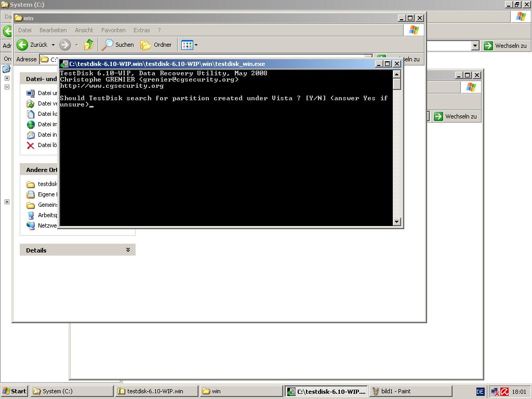Click the 18:01 clock in tray
The height and width of the screenshot is (399, 532).
[x=519, y=392]
